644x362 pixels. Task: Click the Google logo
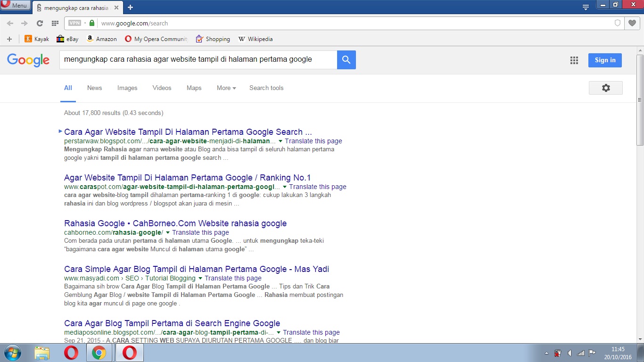[x=28, y=60]
